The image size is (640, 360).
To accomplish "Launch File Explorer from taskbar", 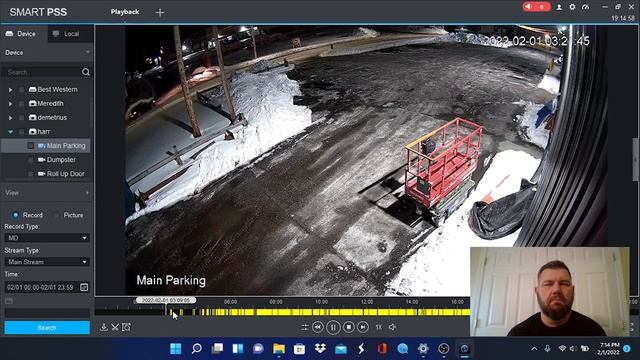I will [x=279, y=349].
